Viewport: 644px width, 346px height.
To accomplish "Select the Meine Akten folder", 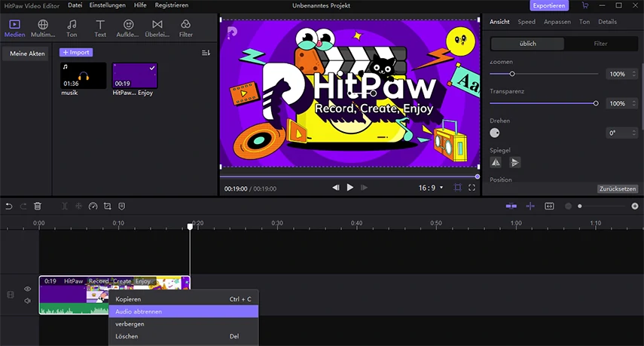I will coord(27,54).
